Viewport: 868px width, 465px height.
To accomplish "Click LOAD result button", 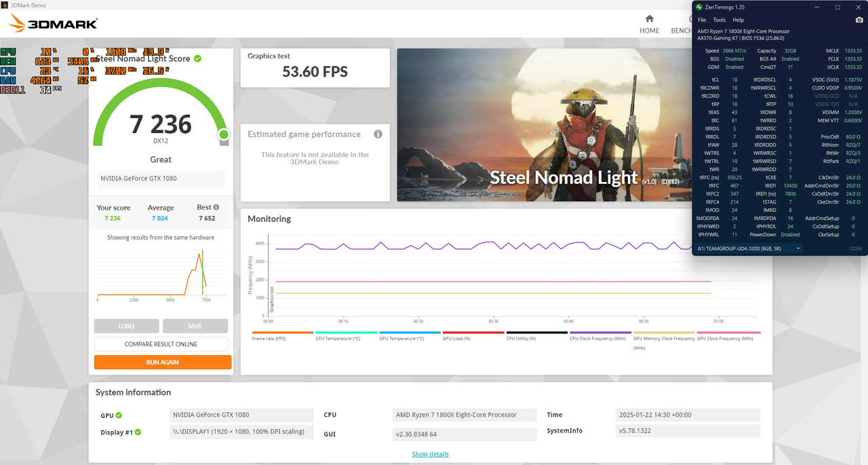I will click(126, 326).
